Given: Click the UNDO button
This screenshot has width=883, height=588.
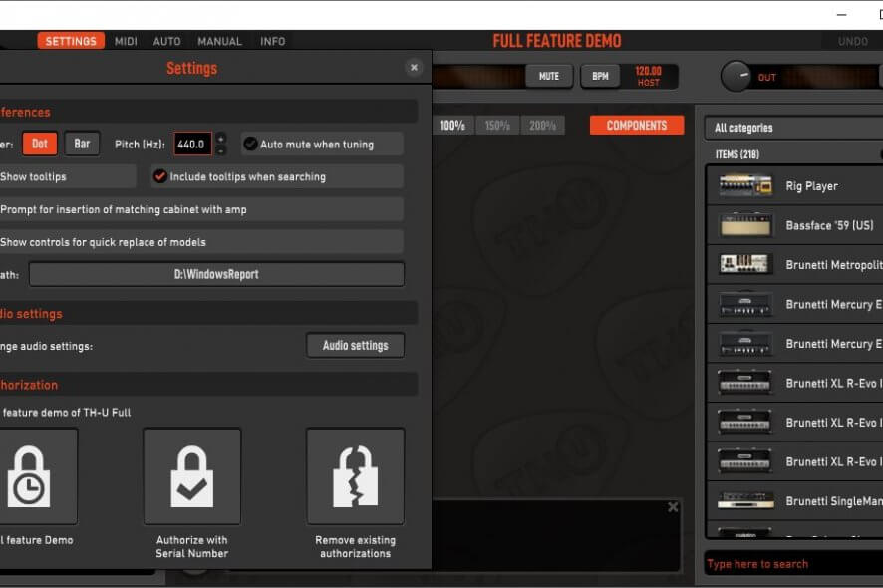Looking at the screenshot, I should click(x=852, y=41).
